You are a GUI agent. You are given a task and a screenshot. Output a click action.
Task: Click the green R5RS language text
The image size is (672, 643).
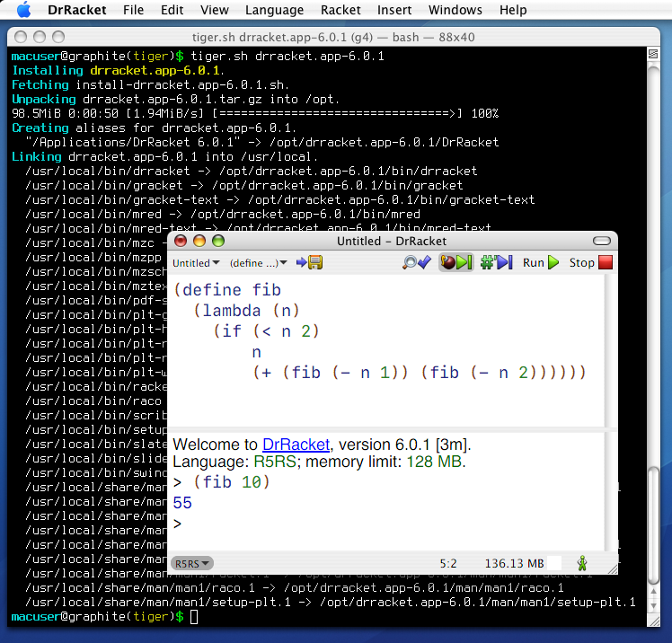pyautogui.click(x=275, y=462)
